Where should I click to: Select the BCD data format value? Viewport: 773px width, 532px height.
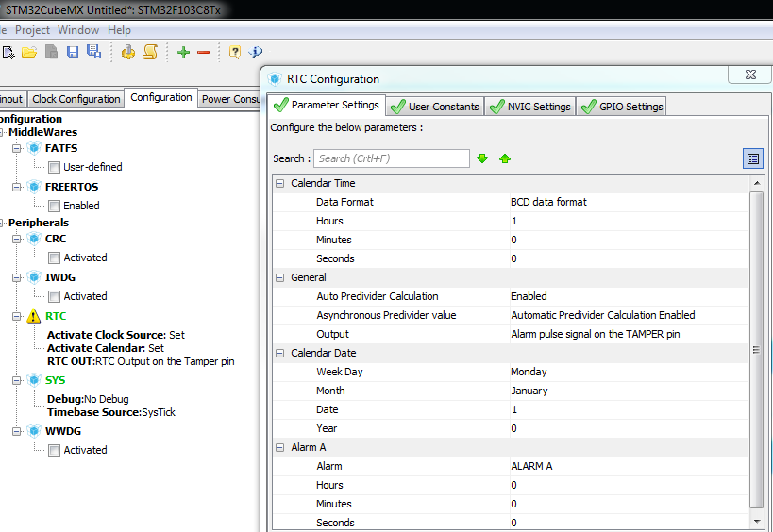point(629,202)
